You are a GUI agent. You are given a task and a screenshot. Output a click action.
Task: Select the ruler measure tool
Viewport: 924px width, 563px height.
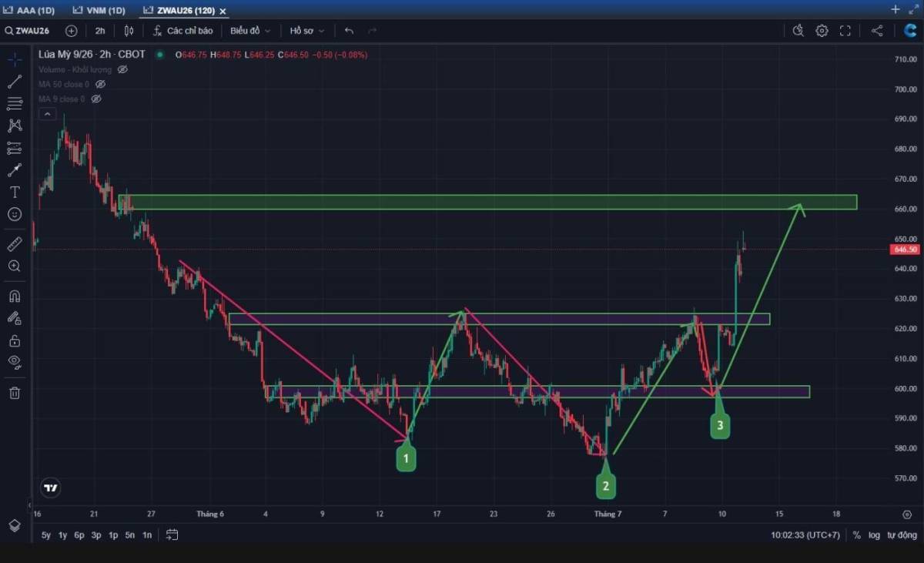coord(15,245)
